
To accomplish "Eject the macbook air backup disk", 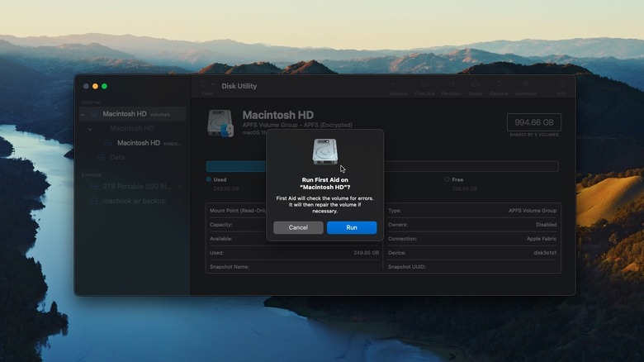I will click(x=180, y=201).
